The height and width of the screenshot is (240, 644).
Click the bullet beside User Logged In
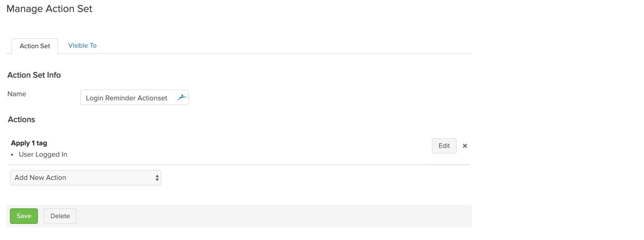[12, 155]
